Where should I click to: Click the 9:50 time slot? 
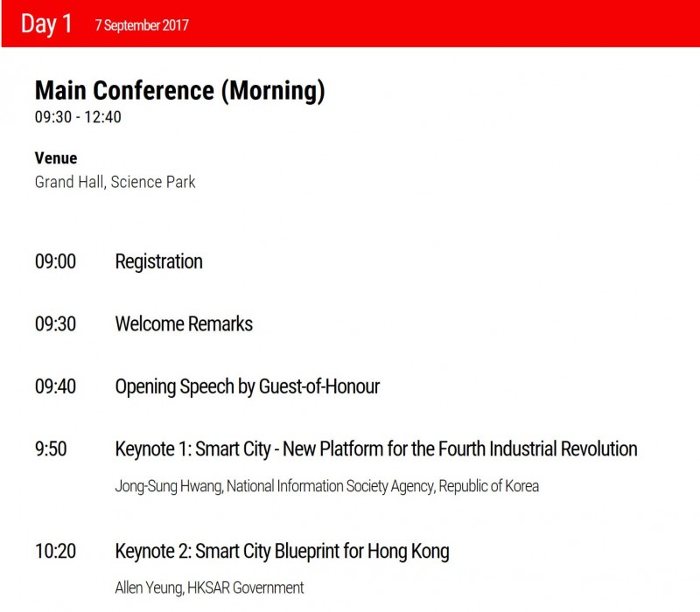pos(51,449)
